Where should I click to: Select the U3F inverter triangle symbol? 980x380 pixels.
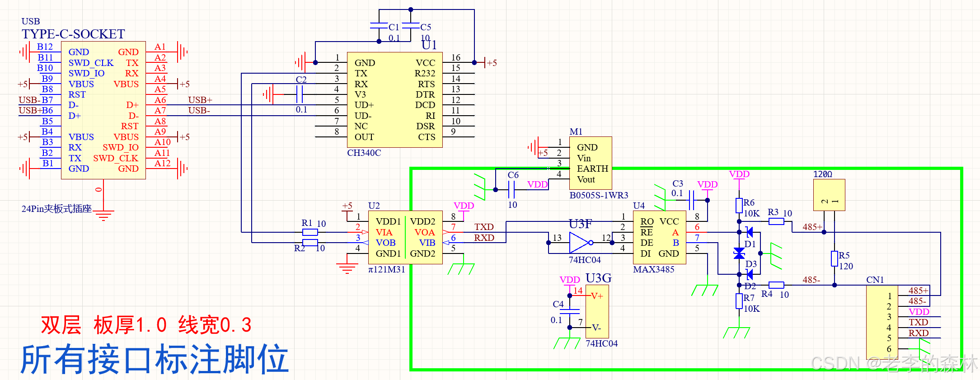click(x=581, y=243)
